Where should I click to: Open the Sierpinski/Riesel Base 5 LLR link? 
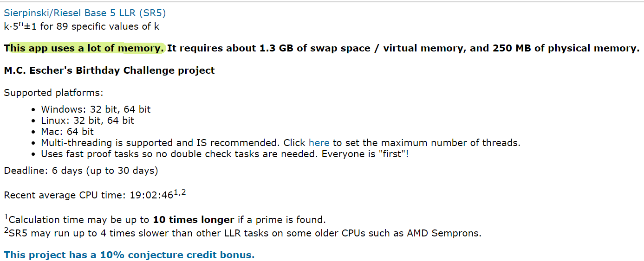[x=85, y=13]
